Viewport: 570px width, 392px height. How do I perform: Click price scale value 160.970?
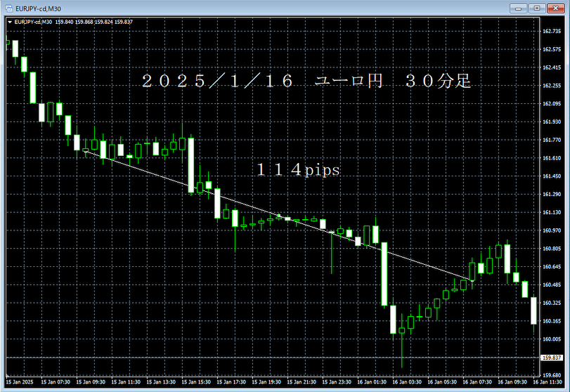click(x=552, y=230)
